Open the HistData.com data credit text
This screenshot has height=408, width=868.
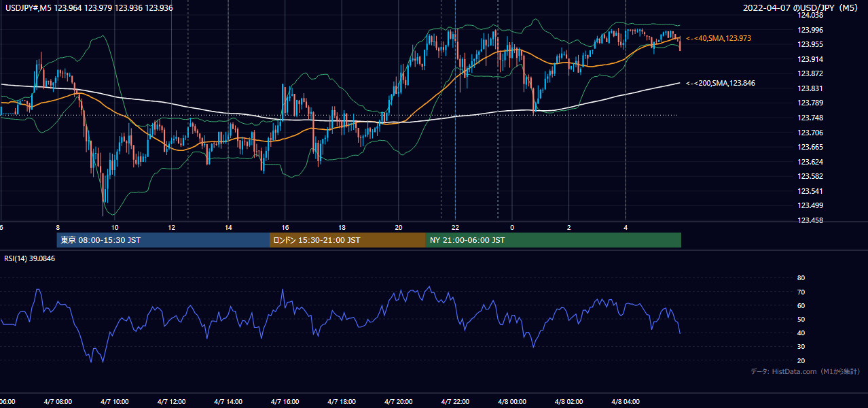coord(805,371)
